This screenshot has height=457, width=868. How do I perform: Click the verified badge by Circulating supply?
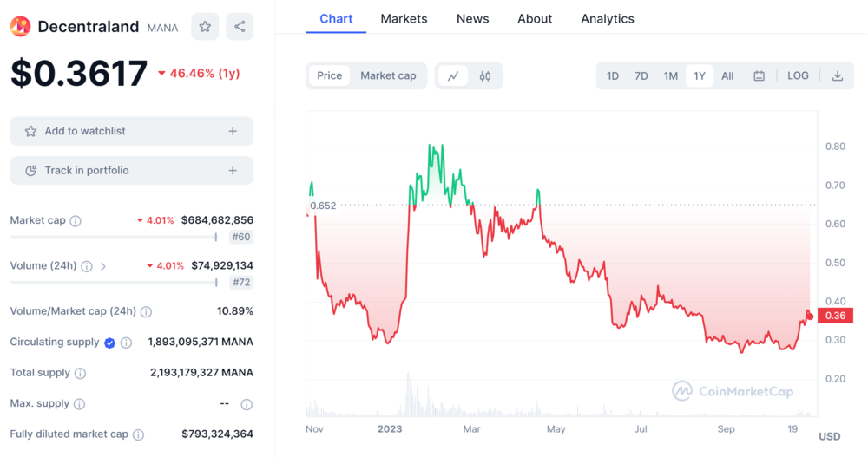pos(109,343)
